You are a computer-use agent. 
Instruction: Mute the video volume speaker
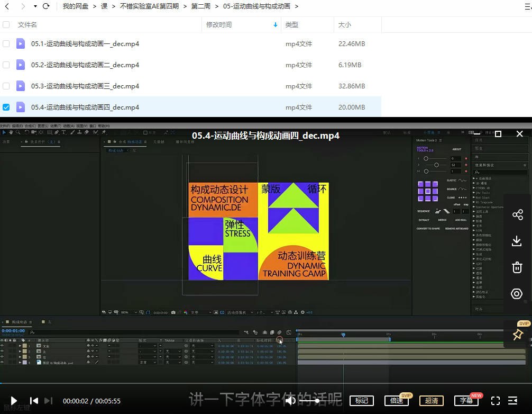point(290,401)
